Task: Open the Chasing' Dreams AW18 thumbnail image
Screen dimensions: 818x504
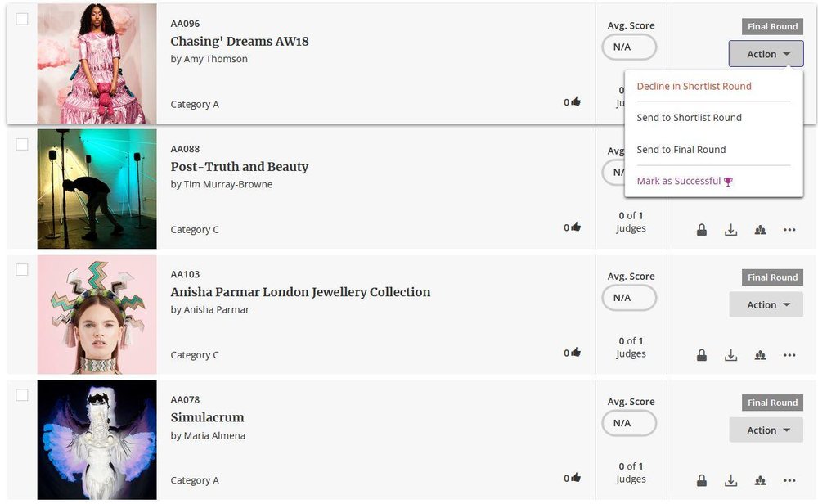Action: tap(97, 64)
